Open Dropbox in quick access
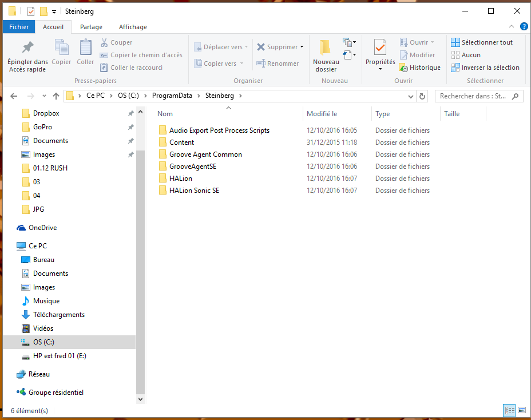This screenshot has height=420, width=531. coord(46,113)
